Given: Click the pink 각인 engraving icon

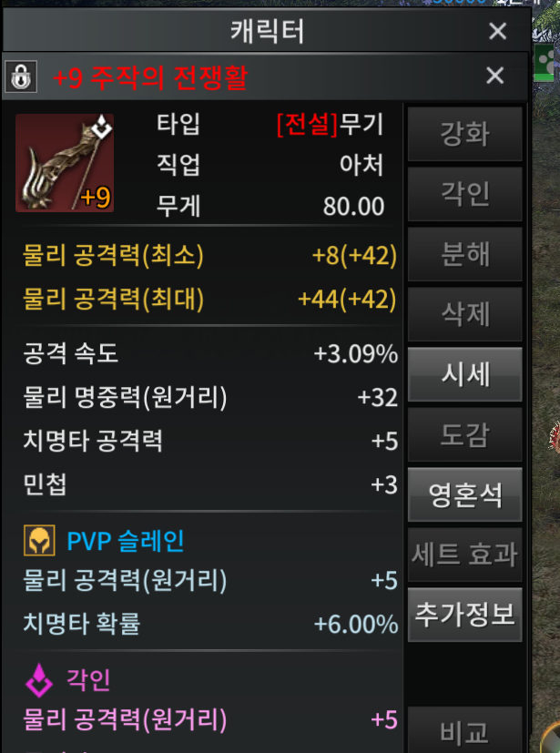Looking at the screenshot, I should point(39,680).
